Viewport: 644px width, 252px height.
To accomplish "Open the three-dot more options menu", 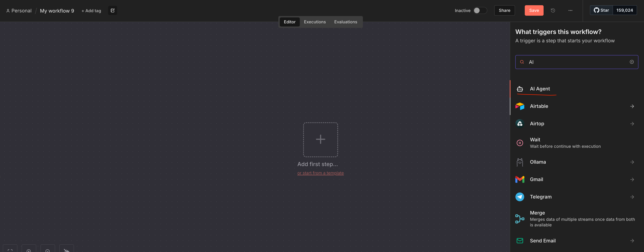I will [570, 10].
